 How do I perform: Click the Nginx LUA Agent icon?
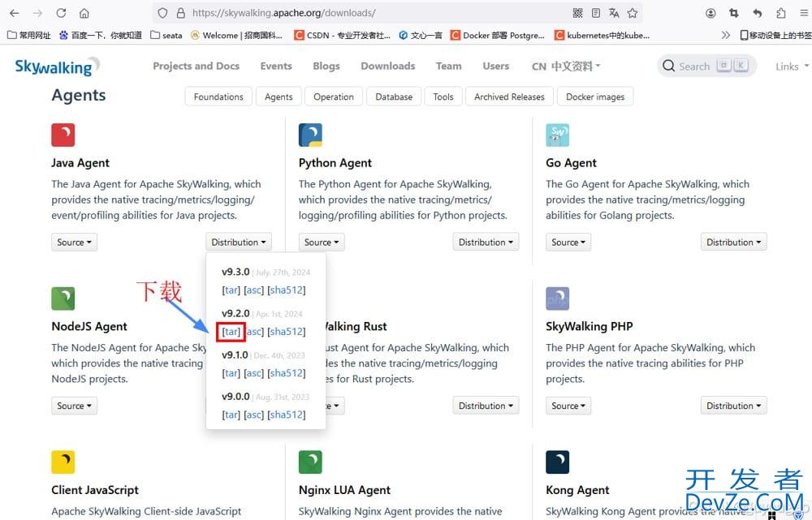coord(310,462)
